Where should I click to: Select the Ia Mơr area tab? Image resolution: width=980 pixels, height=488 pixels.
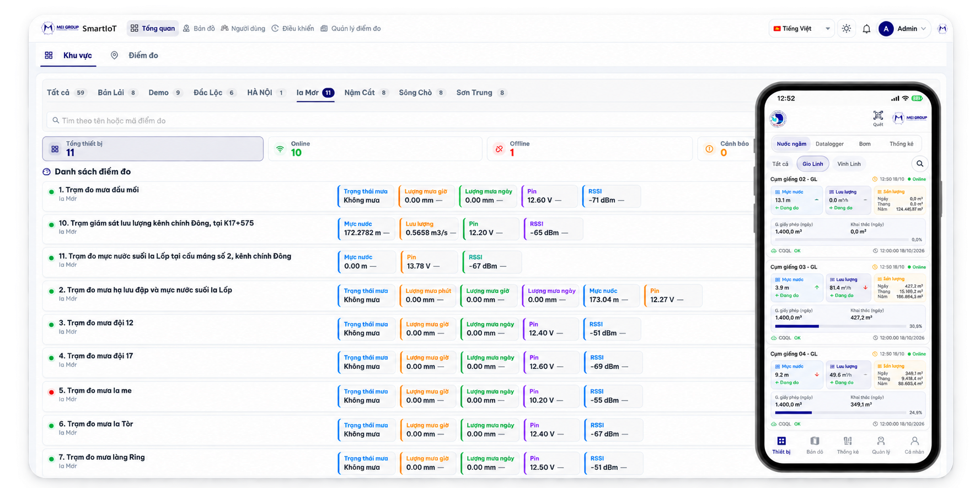pos(315,93)
